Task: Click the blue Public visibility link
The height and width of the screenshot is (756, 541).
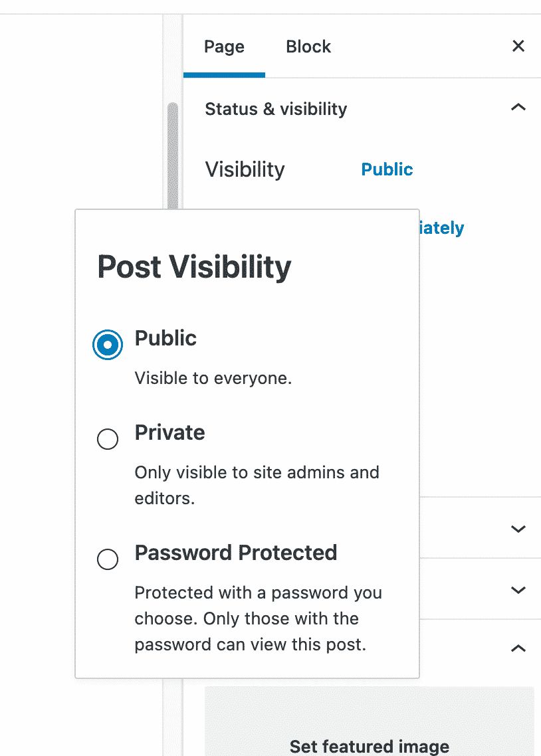Action: 387,169
